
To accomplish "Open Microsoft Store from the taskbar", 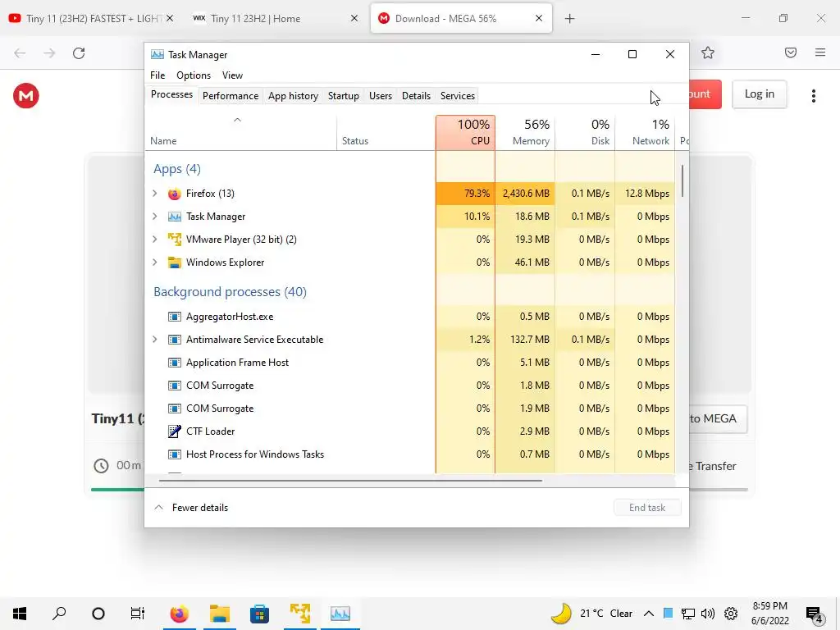I will coord(259,614).
